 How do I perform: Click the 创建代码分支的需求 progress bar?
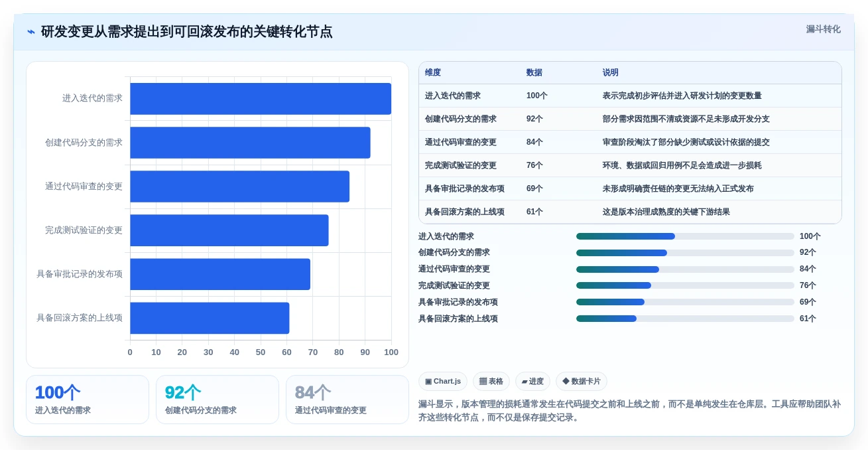(685, 253)
